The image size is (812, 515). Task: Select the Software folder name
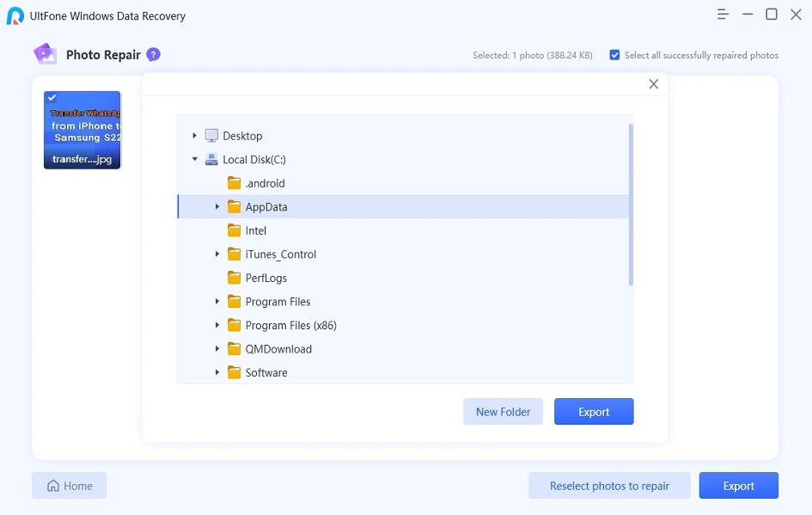tap(266, 372)
